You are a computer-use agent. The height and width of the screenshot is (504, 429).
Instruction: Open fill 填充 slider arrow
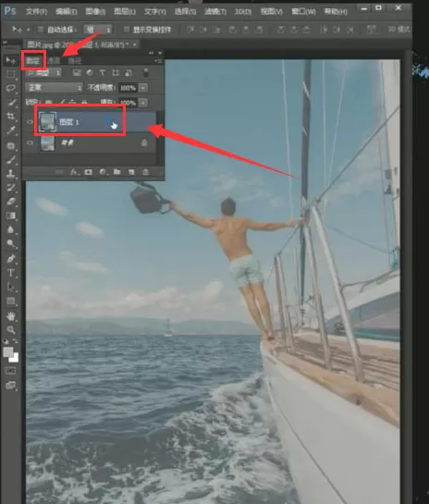click(142, 103)
